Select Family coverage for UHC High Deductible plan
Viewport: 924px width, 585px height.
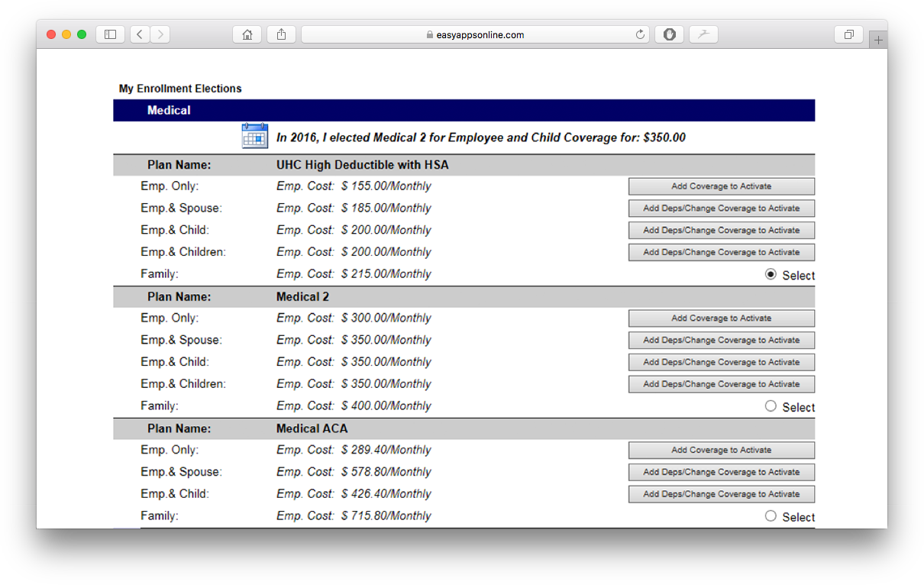[771, 273]
